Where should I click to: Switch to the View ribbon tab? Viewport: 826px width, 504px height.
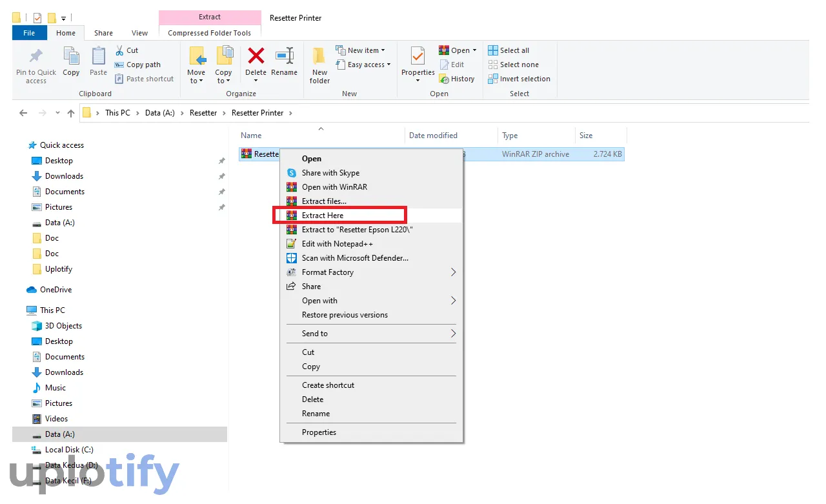point(139,33)
